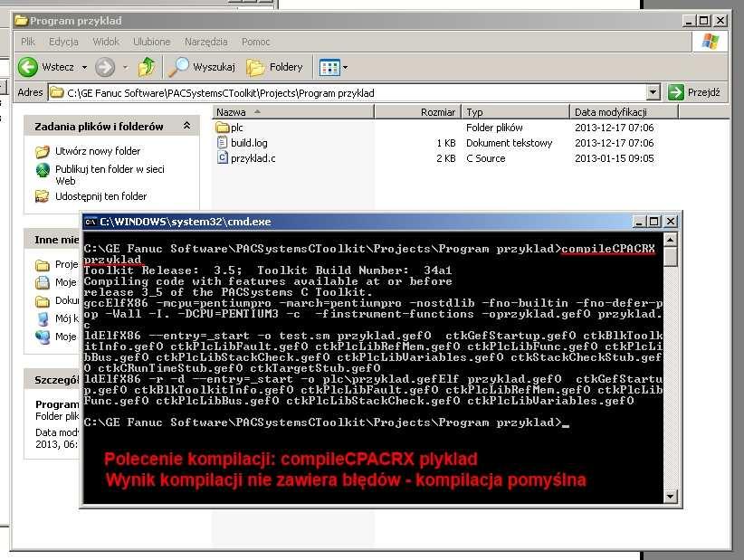Sort by Nazwa column header
The height and width of the screenshot is (560, 744).
[292, 112]
